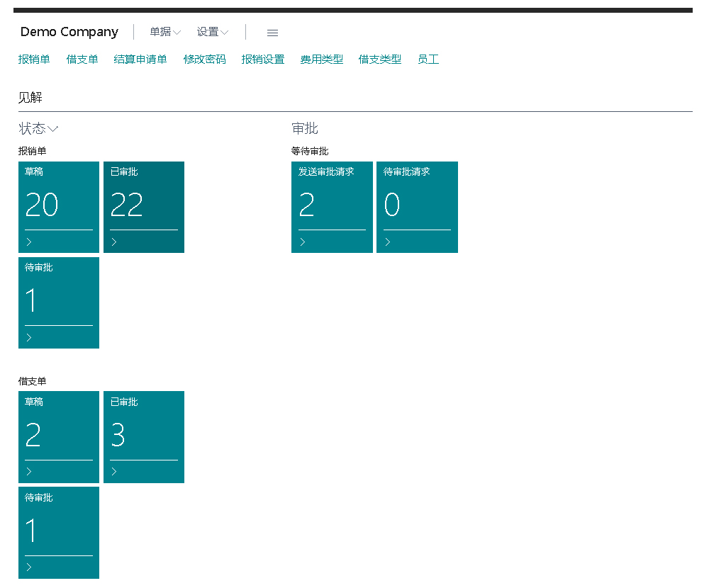
Task: Click the Demo Company title
Action: click(69, 32)
